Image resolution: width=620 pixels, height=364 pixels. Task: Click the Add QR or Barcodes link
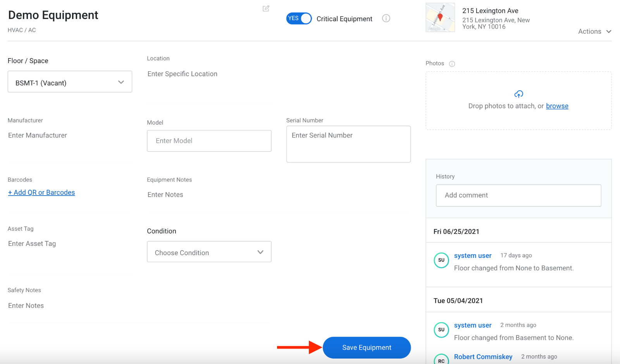[41, 192]
